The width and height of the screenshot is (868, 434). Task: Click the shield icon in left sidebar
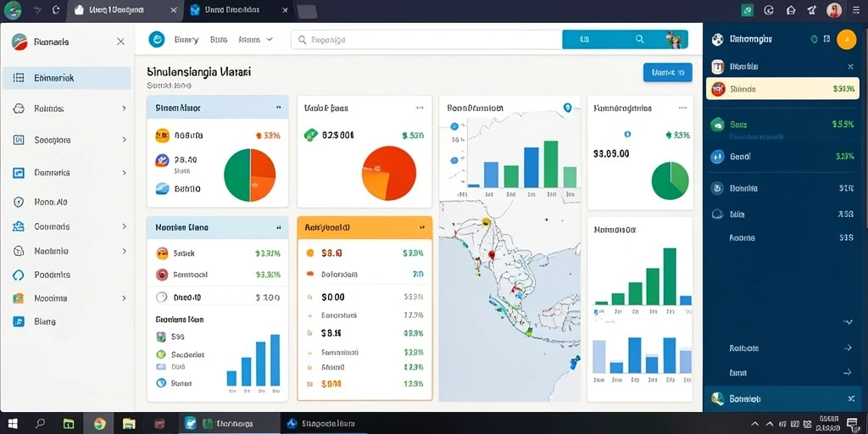pyautogui.click(x=19, y=203)
